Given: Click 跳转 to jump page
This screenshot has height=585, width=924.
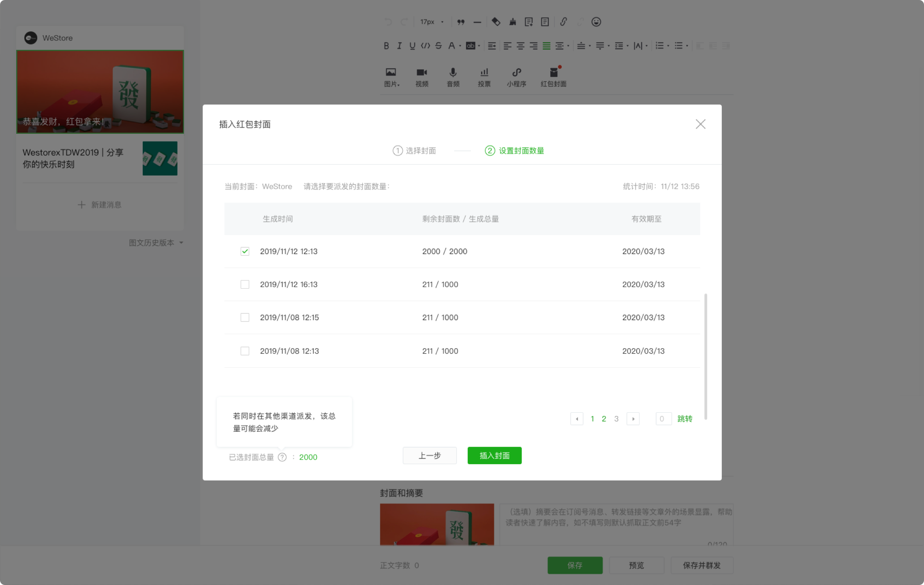Looking at the screenshot, I should [685, 419].
